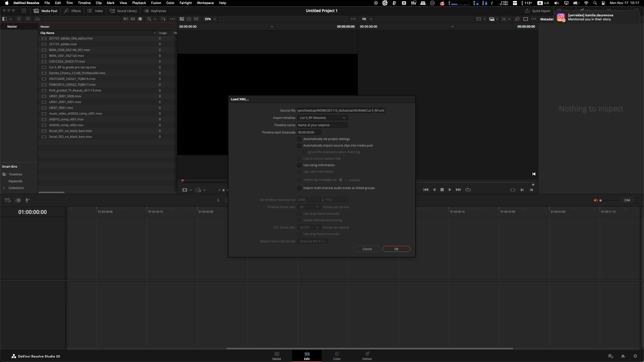Image resolution: width=644 pixels, height=362 pixels.
Task: Expand the Collections smart bin
Action: pos(4,188)
